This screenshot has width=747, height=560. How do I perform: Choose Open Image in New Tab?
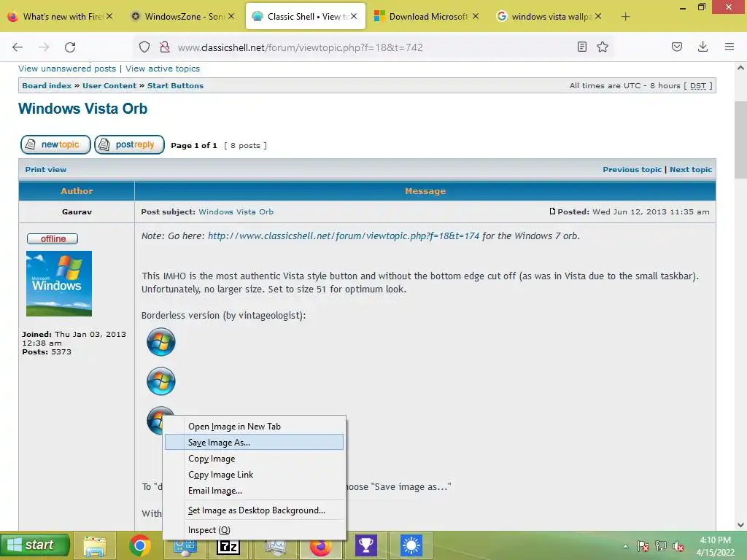254,426
